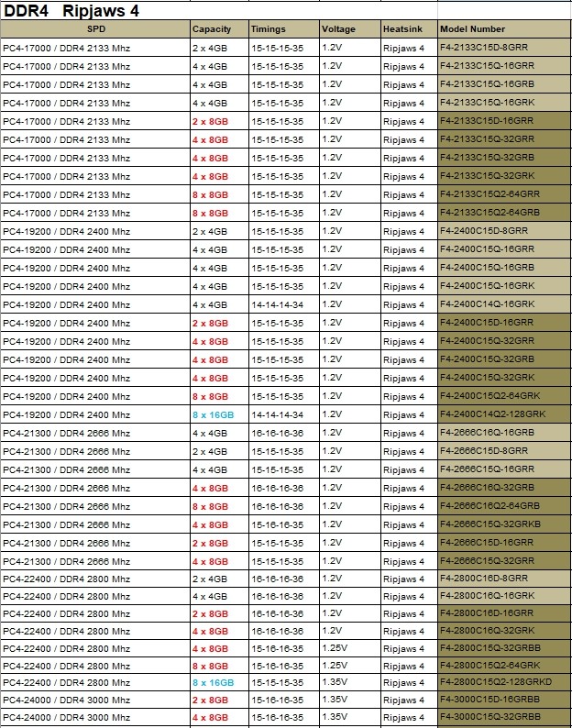Click 1.25V voltage in F4-2800C15Q-32GRBB row

click(335, 648)
